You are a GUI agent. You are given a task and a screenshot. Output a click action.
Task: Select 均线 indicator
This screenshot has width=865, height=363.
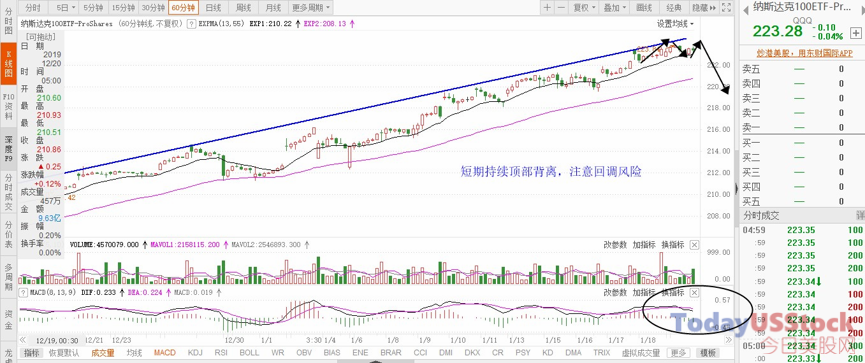135,353
